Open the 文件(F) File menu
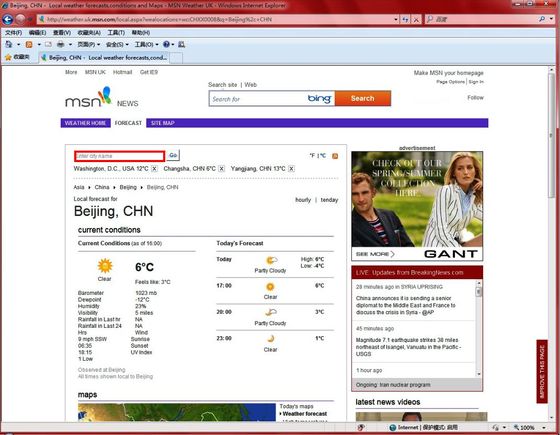 pyautogui.click(x=14, y=32)
